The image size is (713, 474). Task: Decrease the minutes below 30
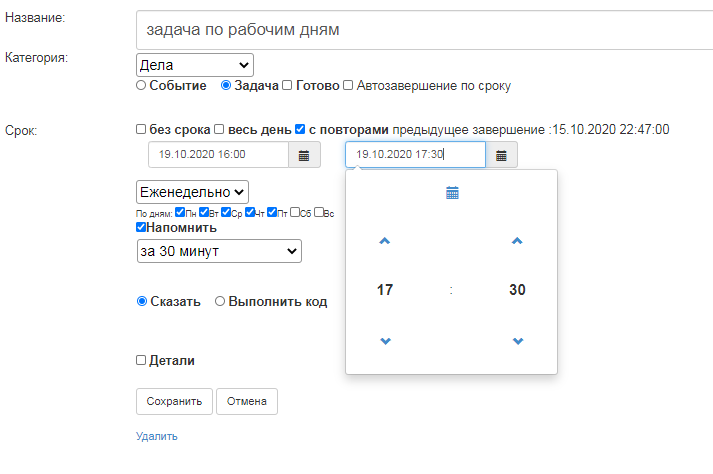[x=518, y=341]
